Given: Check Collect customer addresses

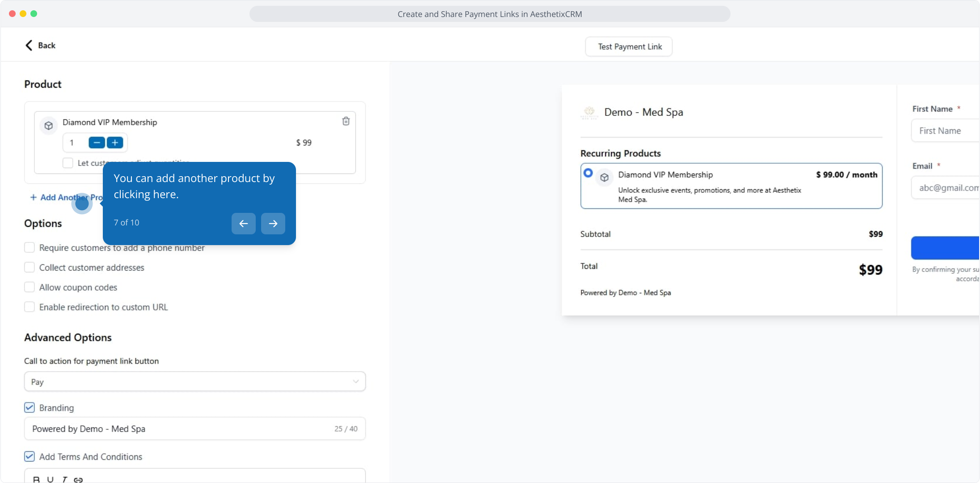Looking at the screenshot, I should click(30, 267).
